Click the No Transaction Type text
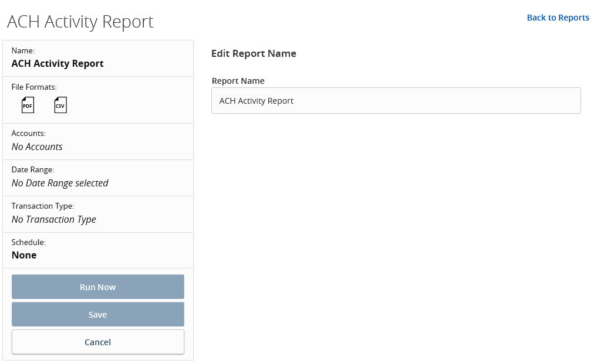 [54, 219]
